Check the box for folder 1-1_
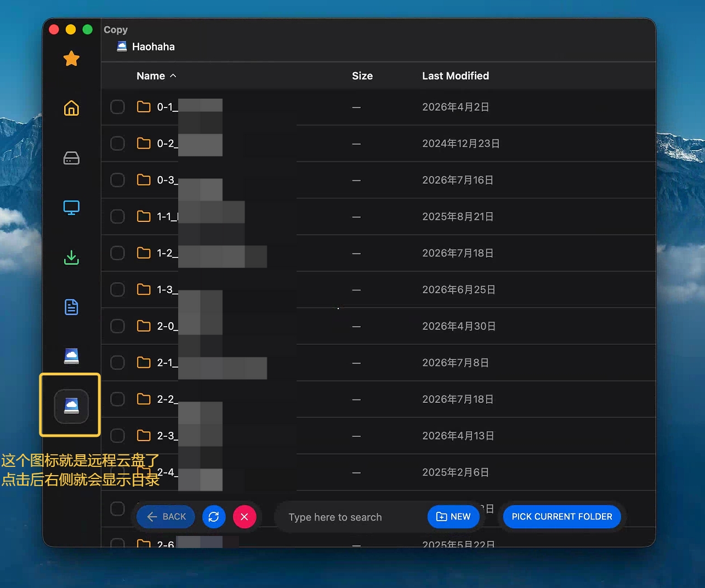The width and height of the screenshot is (705, 588). 117,216
